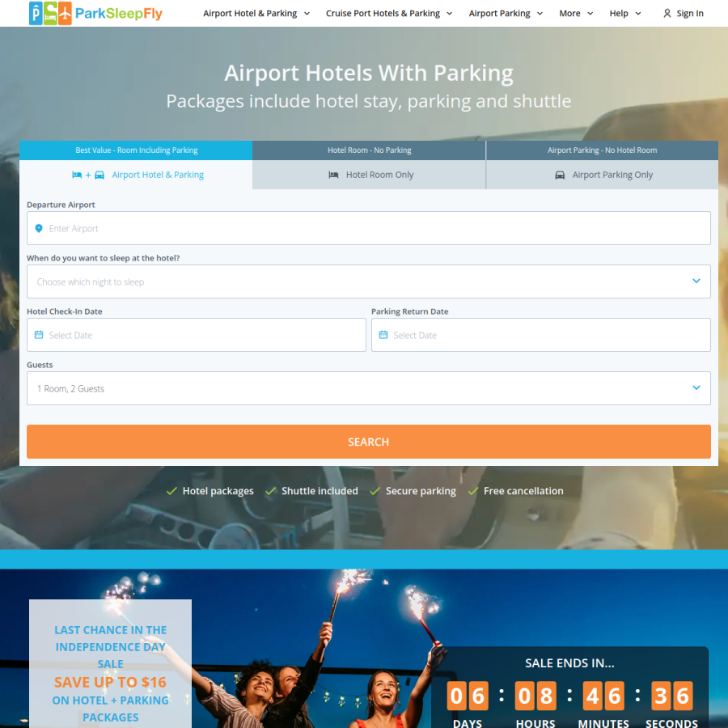Click Airport Parking - No Hotel Room header
The height and width of the screenshot is (728, 728).
tap(602, 150)
